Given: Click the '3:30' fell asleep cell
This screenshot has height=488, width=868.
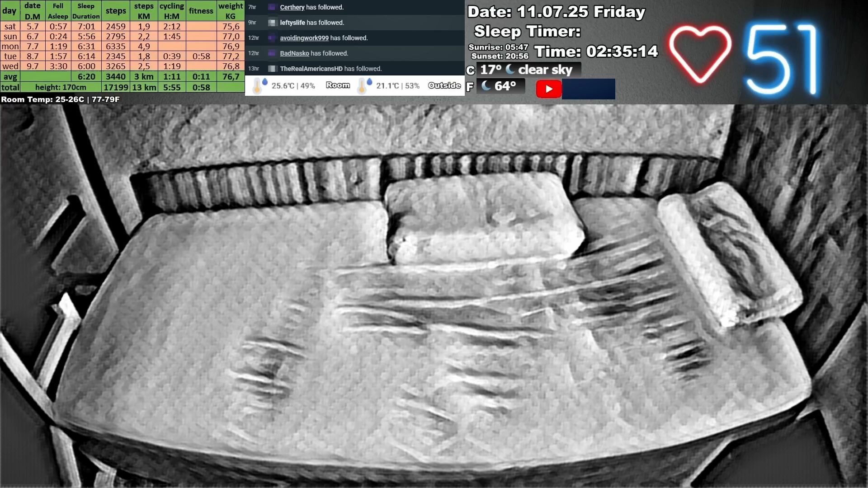Looking at the screenshot, I should (58, 66).
